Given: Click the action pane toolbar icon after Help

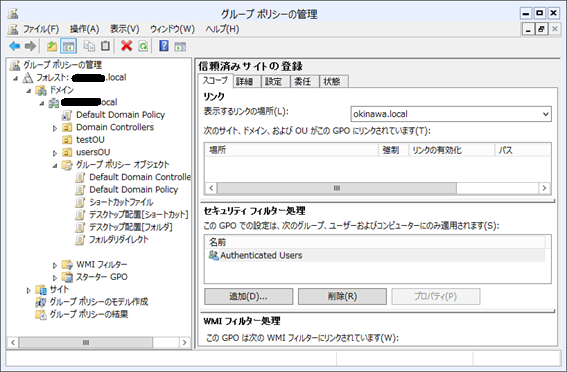Looking at the screenshot, I should pyautogui.click(x=180, y=46).
